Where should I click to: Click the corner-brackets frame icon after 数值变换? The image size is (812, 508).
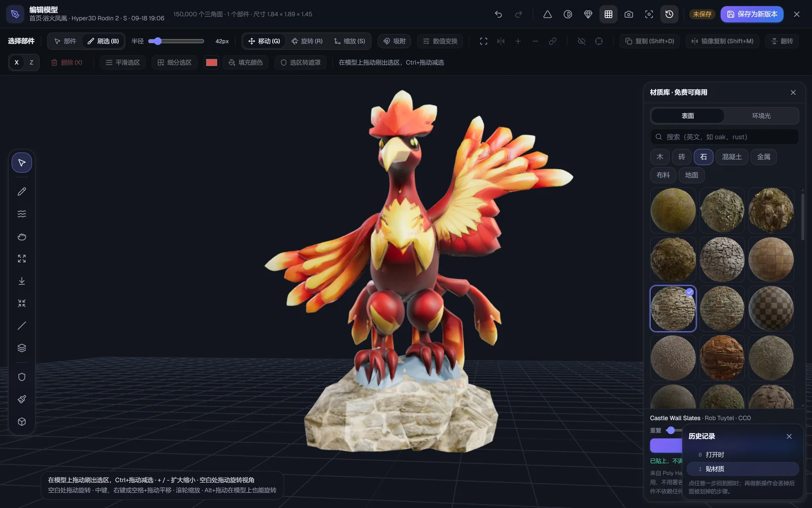tap(484, 41)
